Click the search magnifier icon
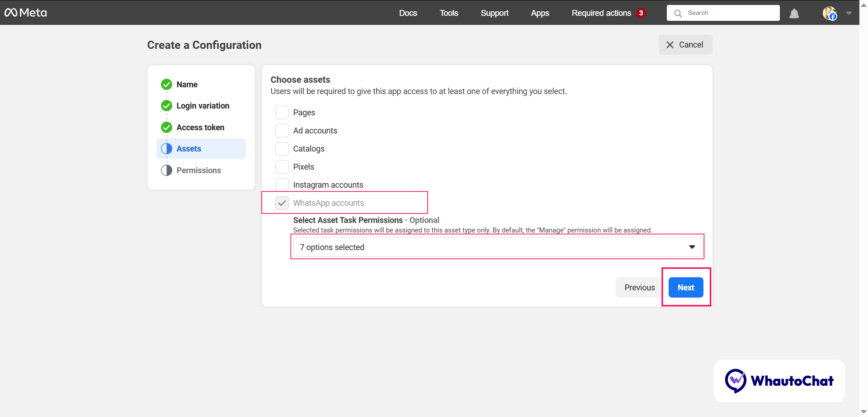 coord(678,13)
